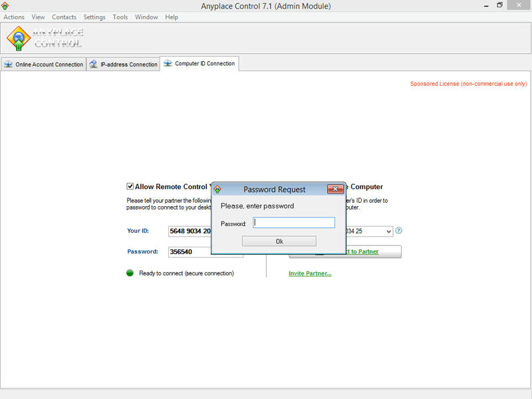Open the Contacts menu

click(64, 17)
